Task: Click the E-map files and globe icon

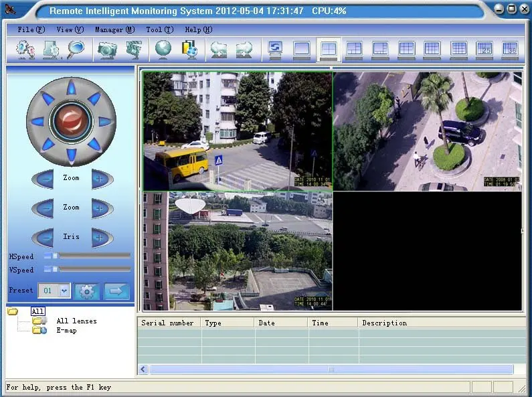Action: pos(189,50)
